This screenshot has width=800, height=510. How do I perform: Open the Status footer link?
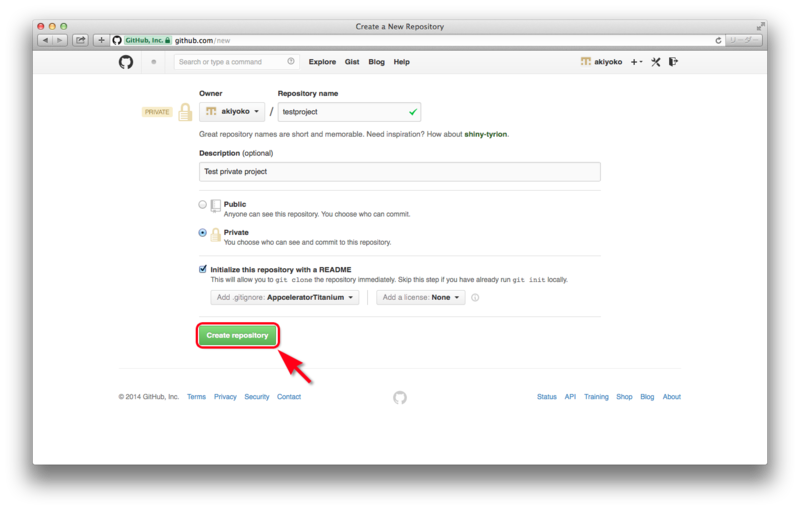(547, 397)
